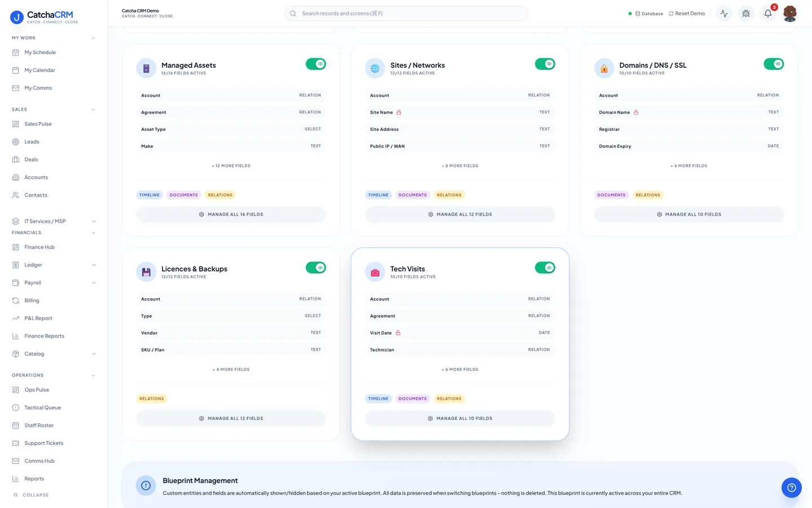812x508 pixels.
Task: Expand the IT Services / MSP chevron
Action: tap(94, 221)
